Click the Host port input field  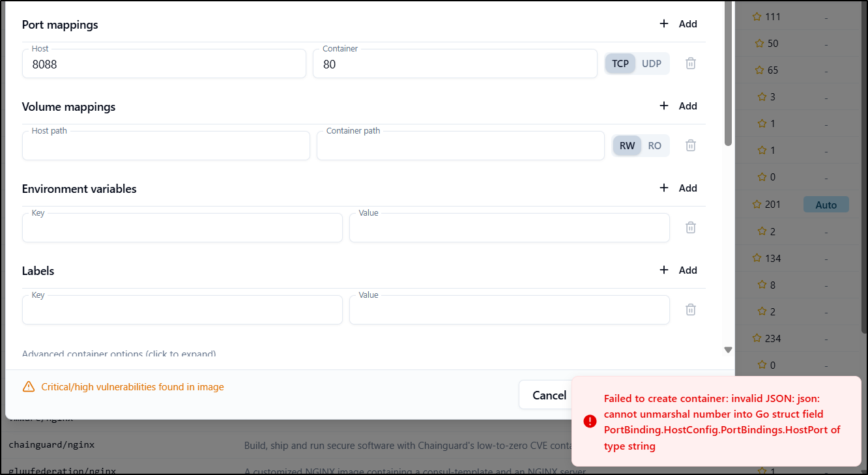click(164, 65)
